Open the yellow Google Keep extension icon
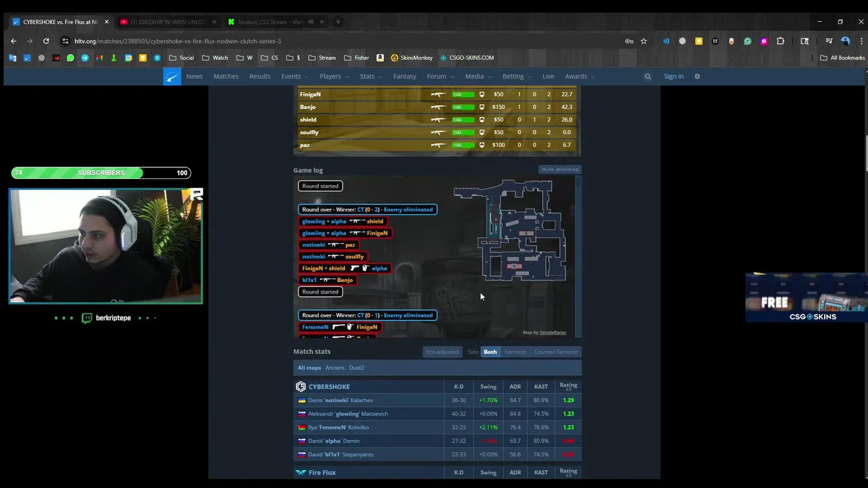 [x=698, y=41]
